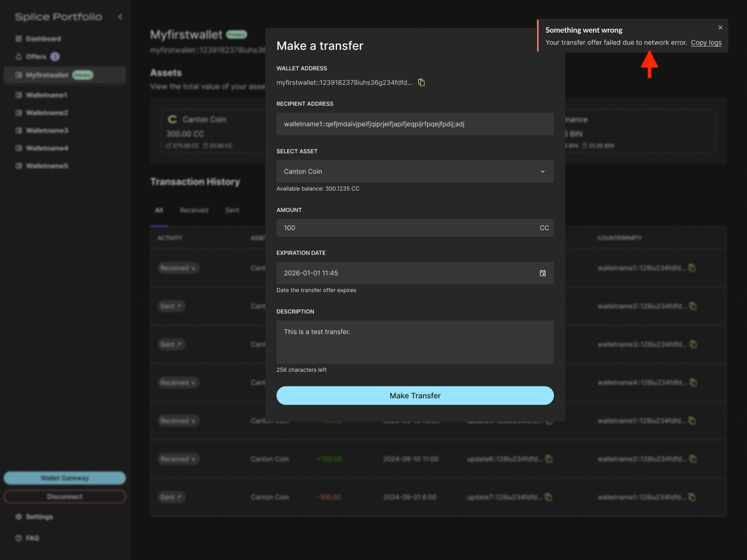Copy the update6 transaction ID
This screenshot has height=560, width=747.
549,459
